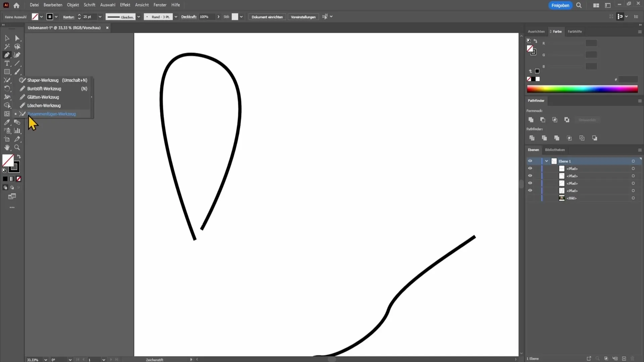Click the Deckkraft 100% input field

pos(206,17)
